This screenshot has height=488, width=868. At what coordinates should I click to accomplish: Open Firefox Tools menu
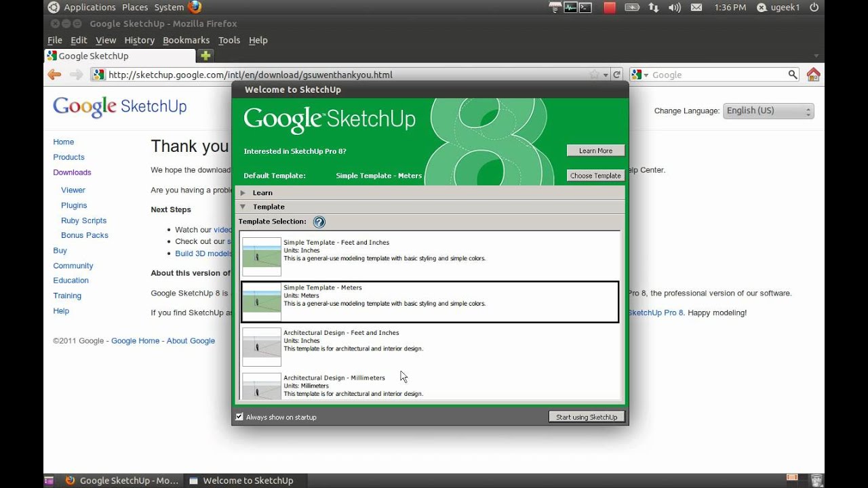(x=229, y=40)
